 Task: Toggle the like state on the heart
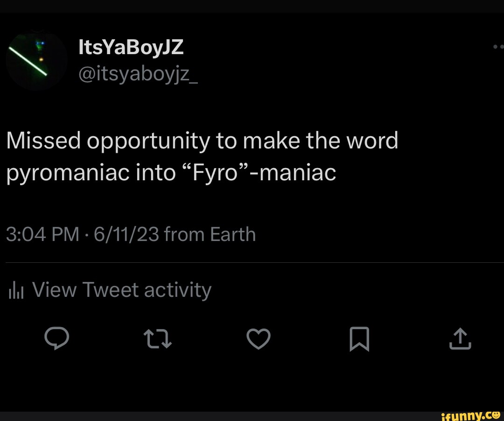(x=259, y=340)
